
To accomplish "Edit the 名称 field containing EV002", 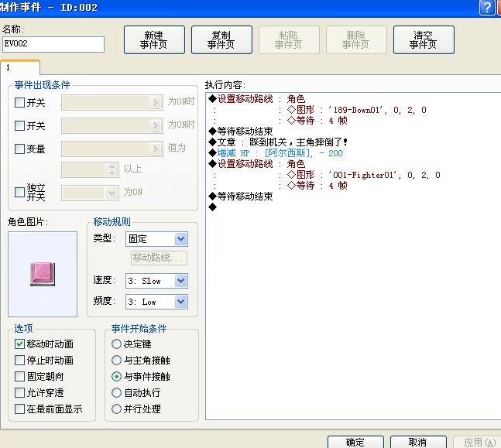I will click(x=53, y=44).
